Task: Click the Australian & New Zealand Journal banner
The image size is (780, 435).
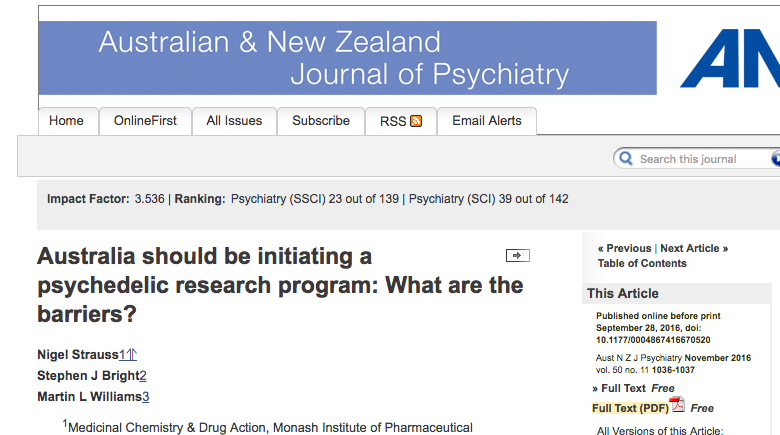Action: click(x=347, y=58)
